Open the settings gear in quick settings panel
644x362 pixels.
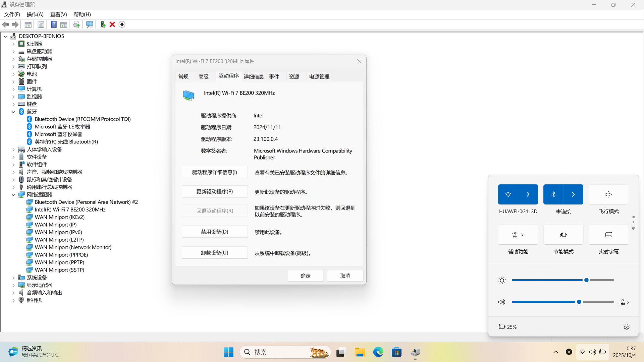626,327
